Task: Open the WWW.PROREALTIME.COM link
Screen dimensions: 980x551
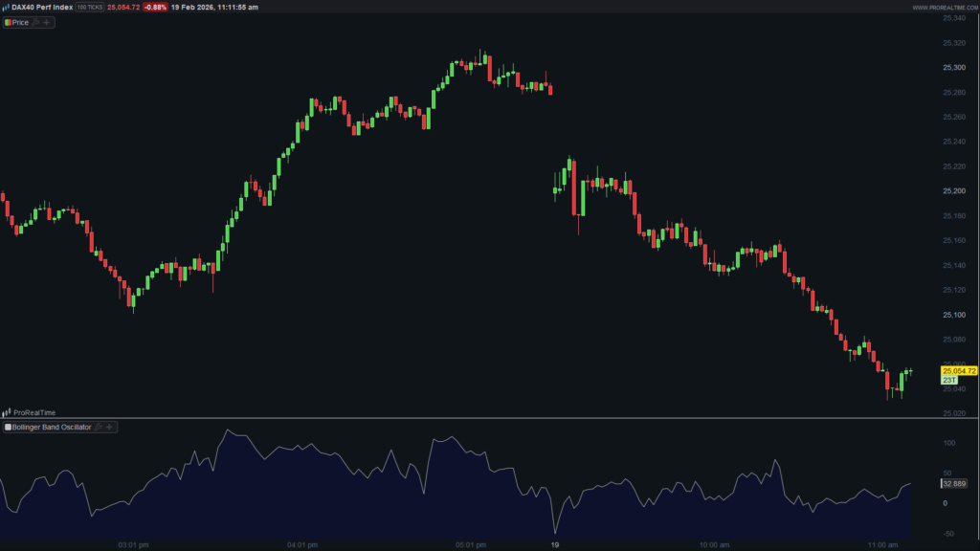Action: click(945, 8)
